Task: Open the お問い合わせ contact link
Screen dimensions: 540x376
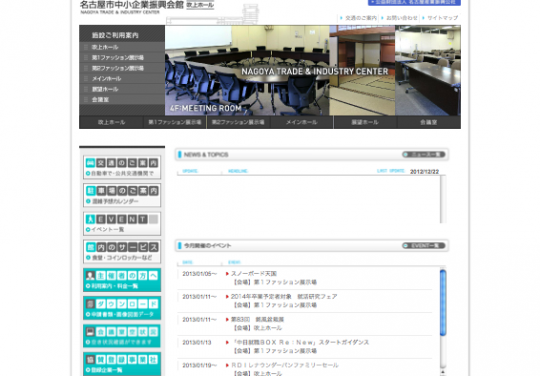Action: (399, 18)
